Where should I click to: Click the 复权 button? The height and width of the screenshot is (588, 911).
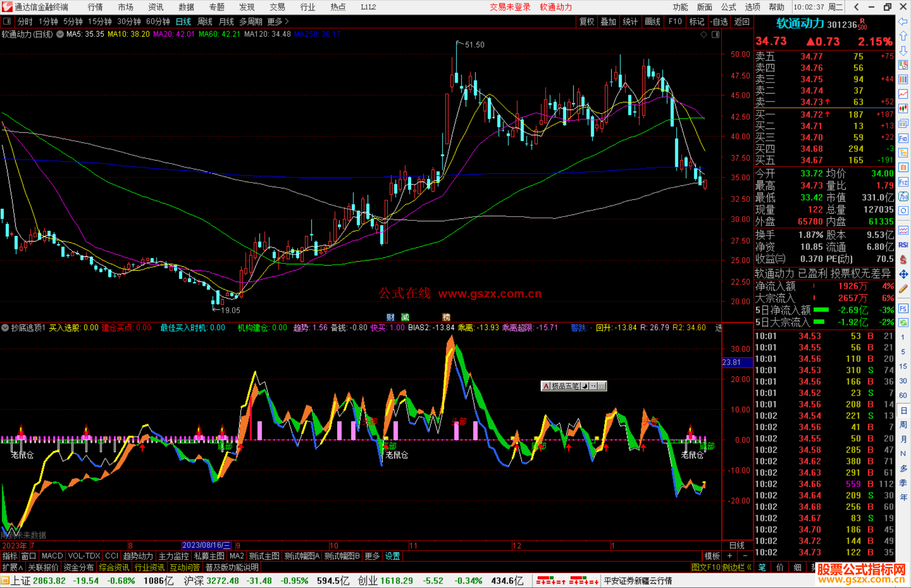(587, 21)
